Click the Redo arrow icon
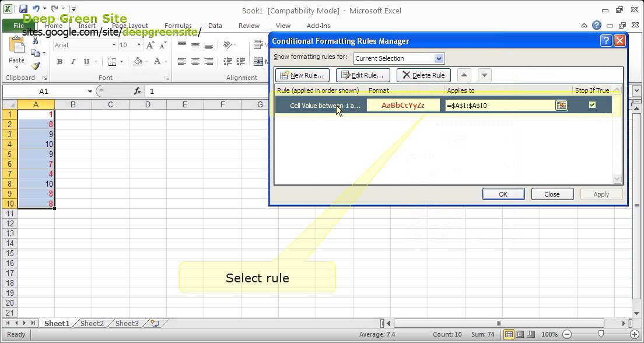This screenshot has width=644, height=343. (54, 9)
